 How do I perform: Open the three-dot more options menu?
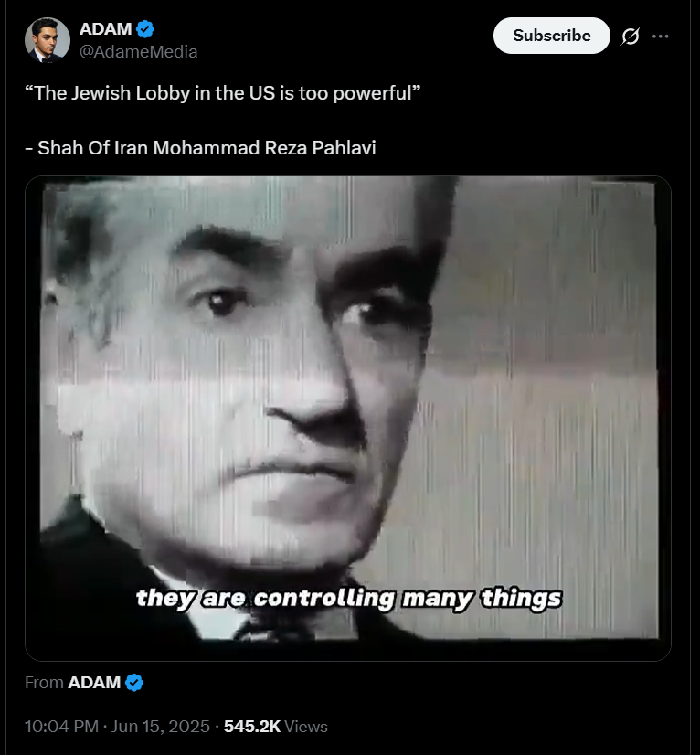click(x=660, y=37)
